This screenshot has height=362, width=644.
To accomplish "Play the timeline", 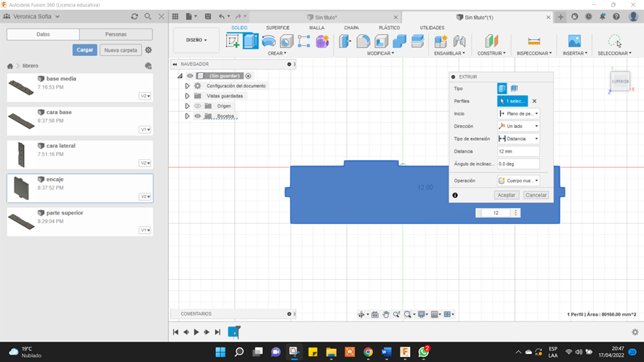I will click(x=196, y=332).
